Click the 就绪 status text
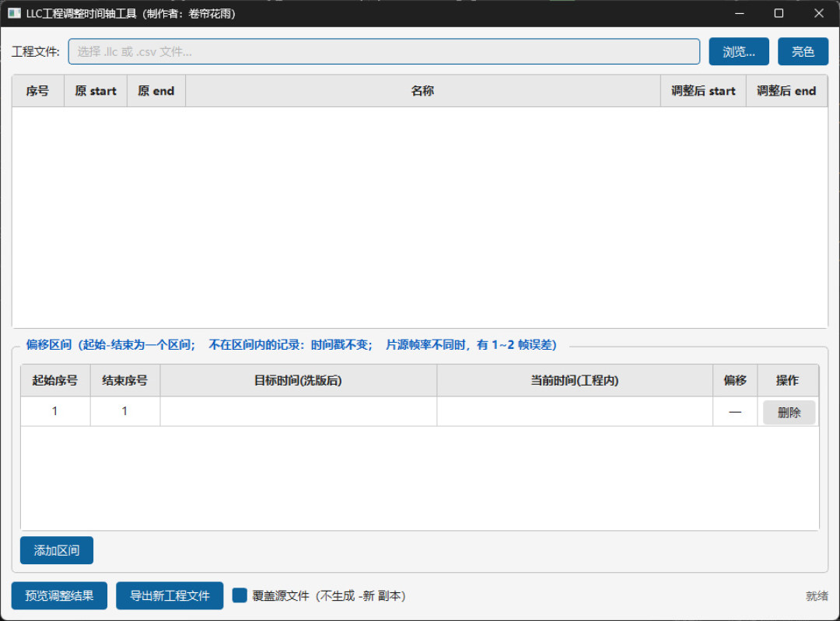The image size is (840, 621). (x=817, y=596)
